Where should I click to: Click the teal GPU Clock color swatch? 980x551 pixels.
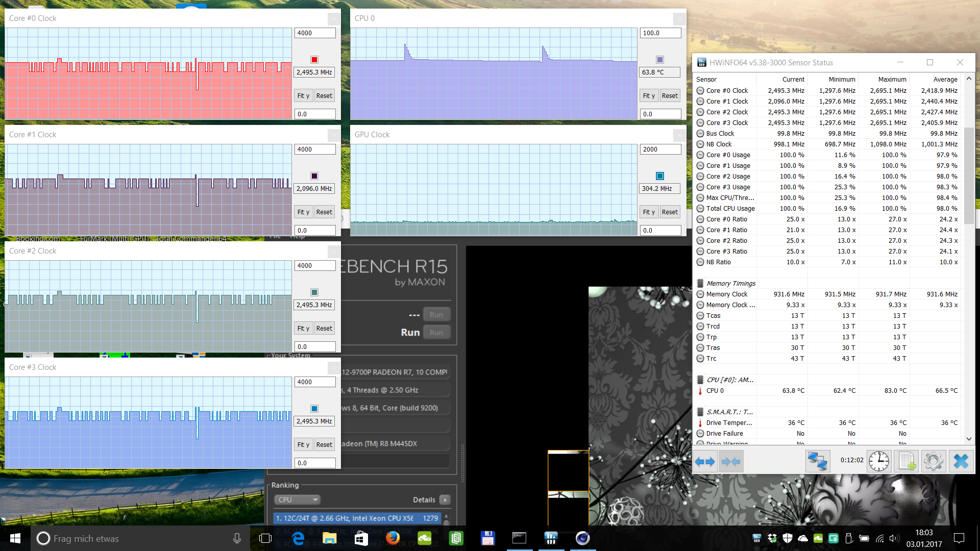click(x=660, y=176)
